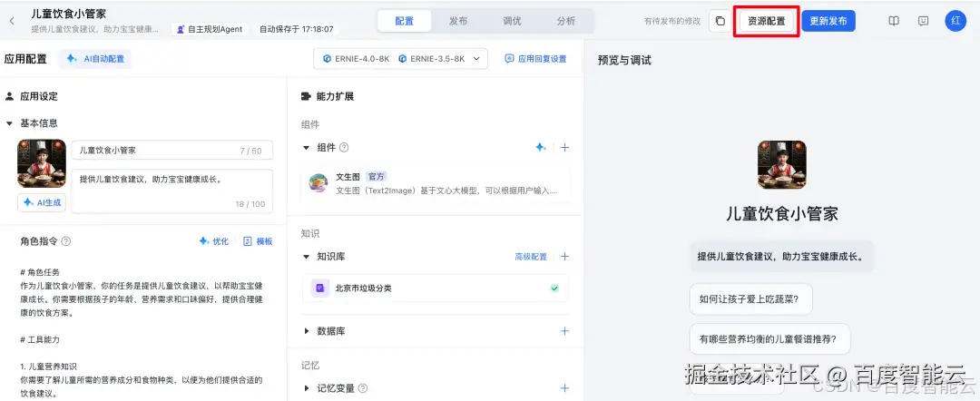
Task: Click the app avatar thumbnail in 基本信息
Action: tap(41, 163)
